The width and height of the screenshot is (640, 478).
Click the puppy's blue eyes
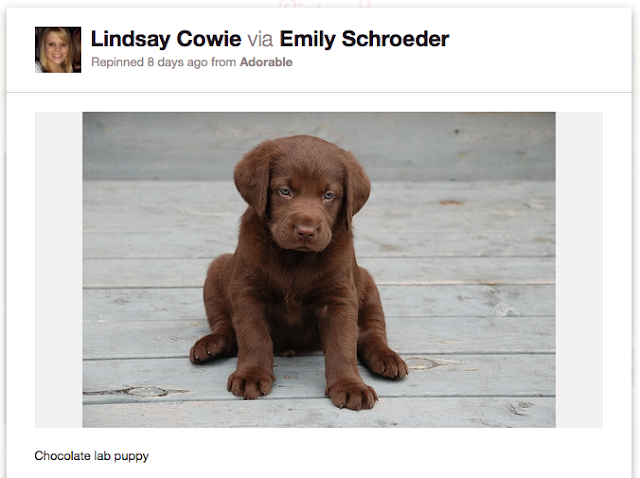point(307,194)
